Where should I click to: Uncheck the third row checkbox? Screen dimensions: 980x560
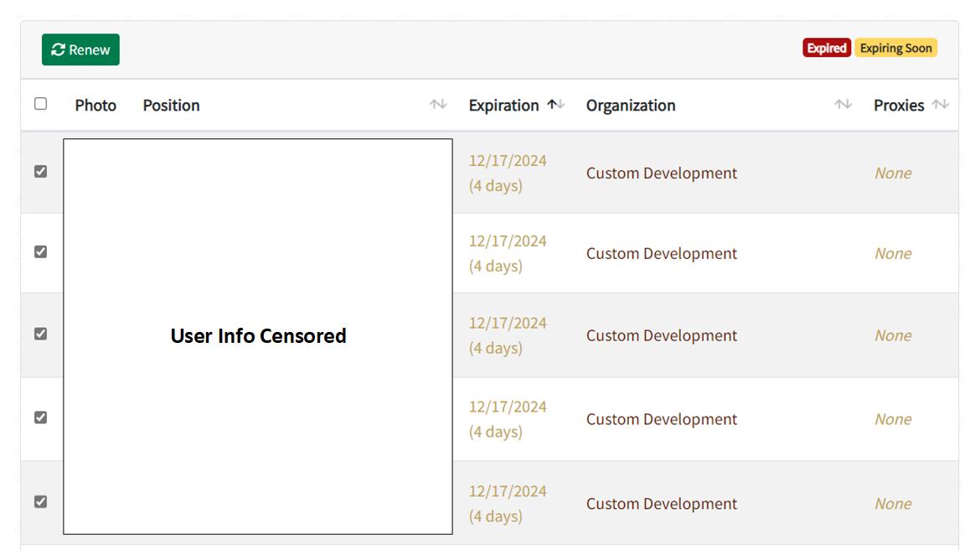(40, 334)
